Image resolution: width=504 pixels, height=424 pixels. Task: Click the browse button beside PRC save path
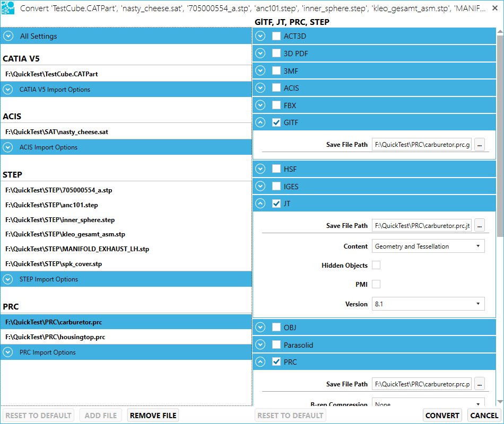pos(480,384)
